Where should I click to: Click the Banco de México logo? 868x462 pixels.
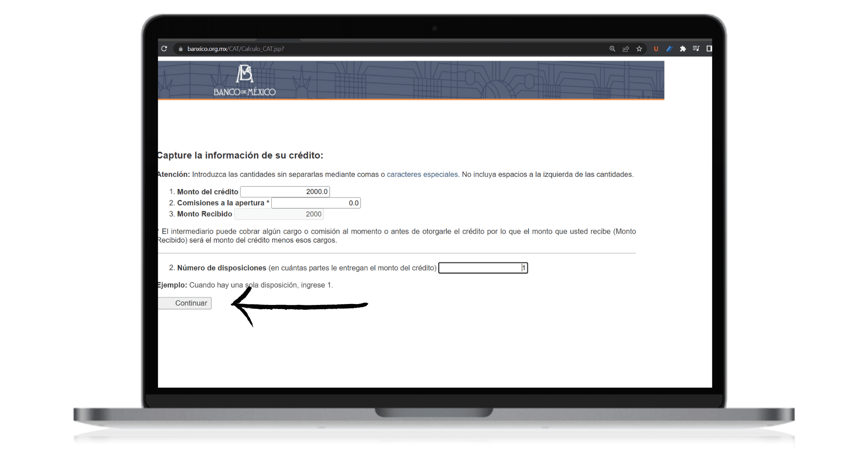(245, 80)
